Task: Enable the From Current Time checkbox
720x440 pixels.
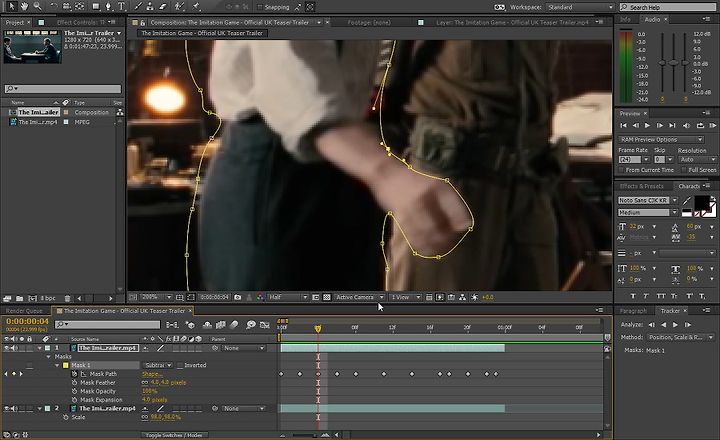Action: (621, 170)
